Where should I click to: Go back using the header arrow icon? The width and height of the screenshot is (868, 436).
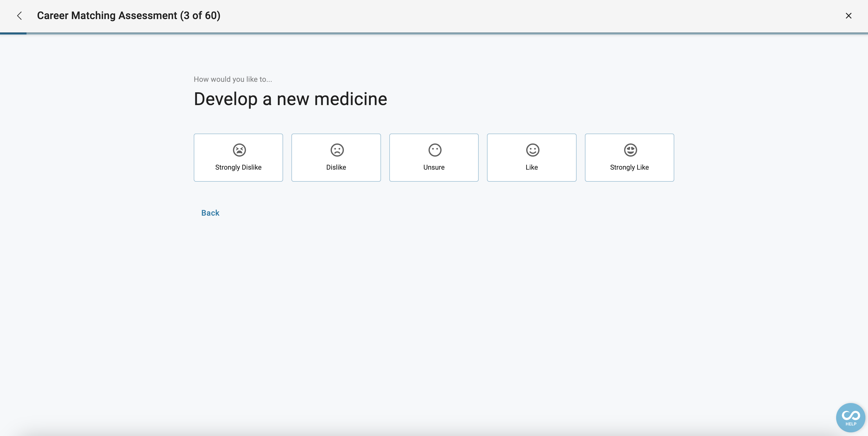pyautogui.click(x=20, y=16)
